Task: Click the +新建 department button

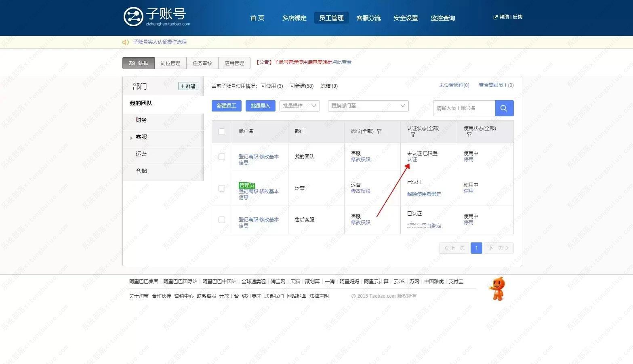Action: pos(188,86)
